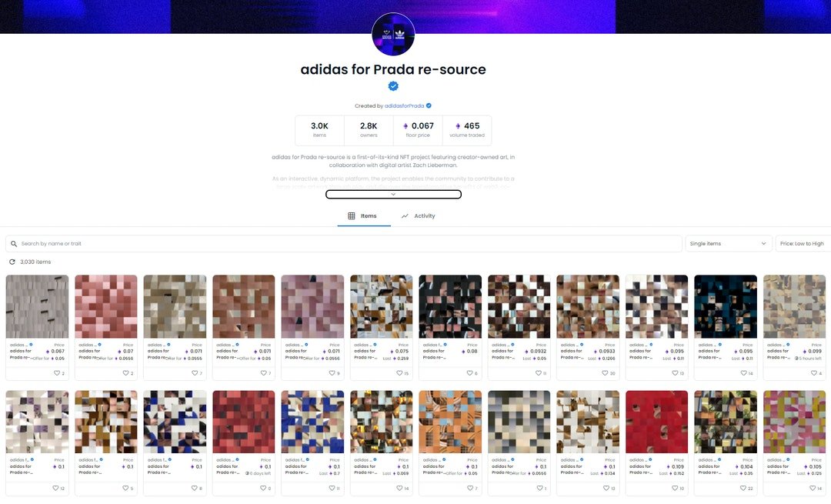The width and height of the screenshot is (831, 504).
Task: Click the blue verified badge under collection title
Action: 393,86
